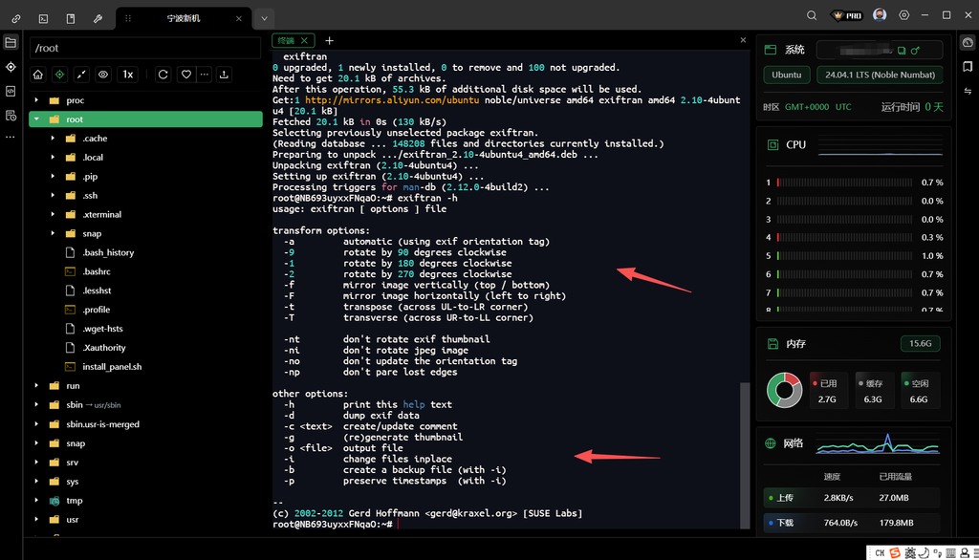
Task: Open the connections link icon in top bar
Action: click(x=16, y=18)
